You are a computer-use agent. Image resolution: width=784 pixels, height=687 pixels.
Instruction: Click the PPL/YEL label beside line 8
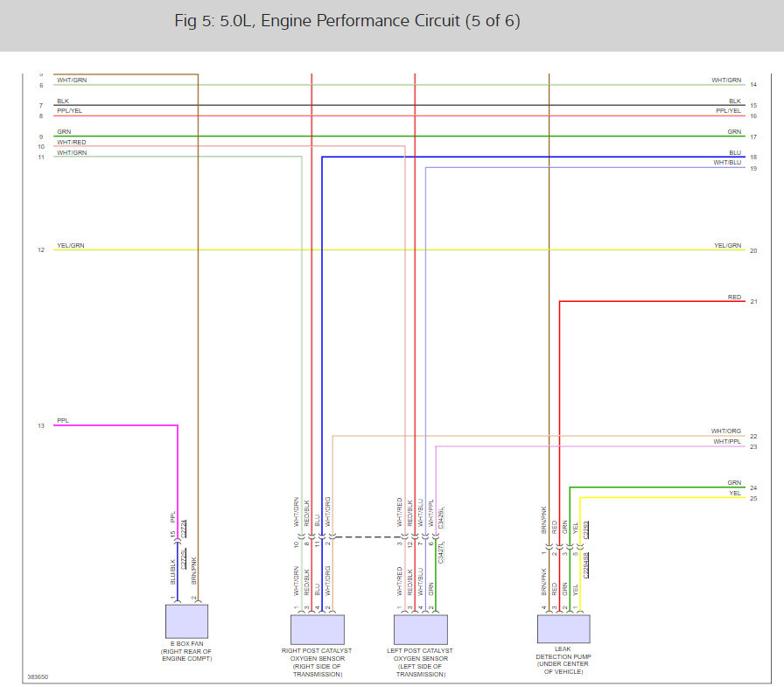pyautogui.click(x=69, y=110)
